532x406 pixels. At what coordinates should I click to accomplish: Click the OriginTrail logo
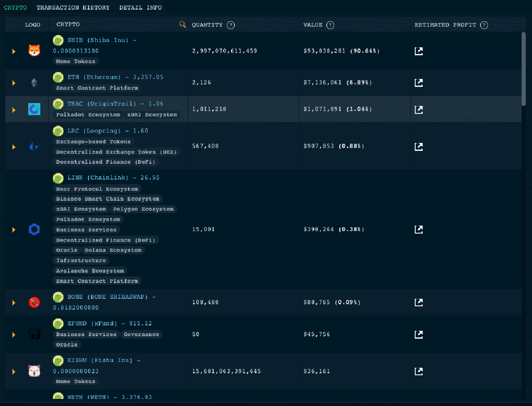[34, 109]
